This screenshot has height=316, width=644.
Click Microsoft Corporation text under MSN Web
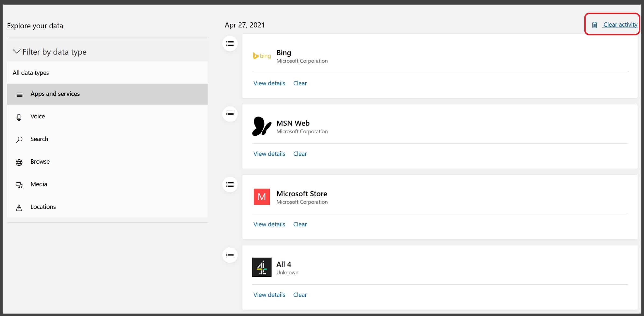pyautogui.click(x=302, y=131)
